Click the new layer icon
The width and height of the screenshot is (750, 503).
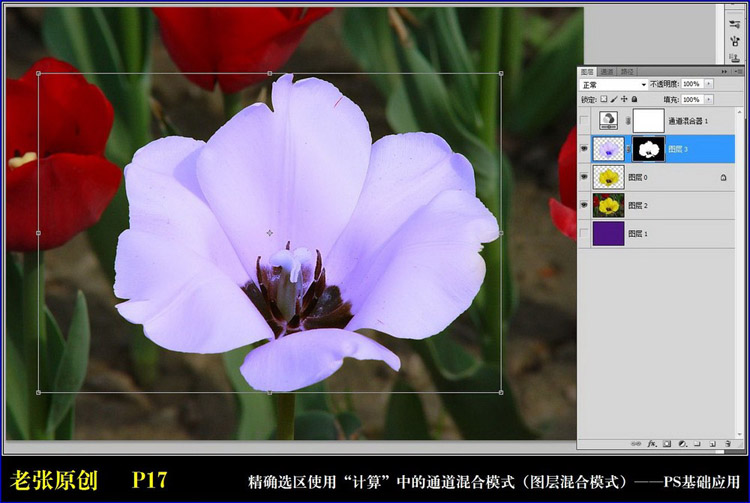click(711, 442)
